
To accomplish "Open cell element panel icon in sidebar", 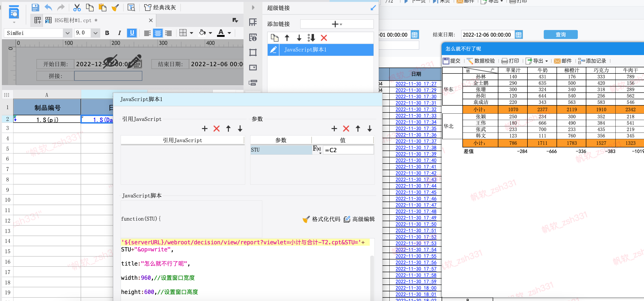I will click(x=253, y=22).
